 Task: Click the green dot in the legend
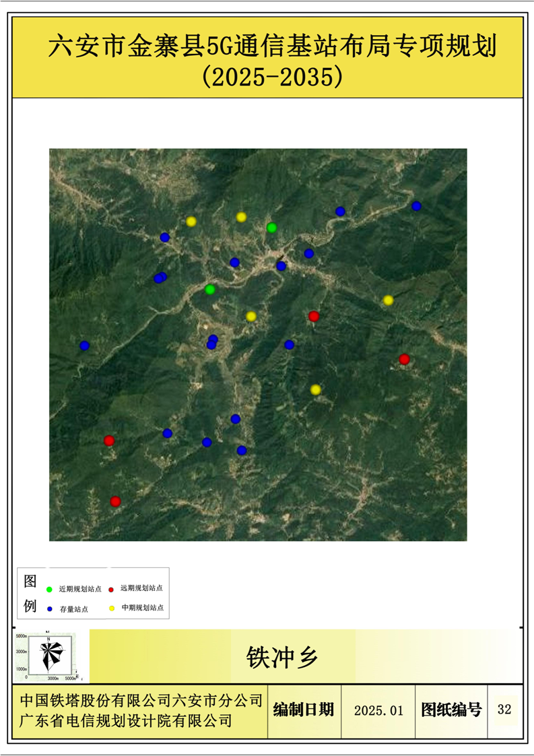(x=49, y=589)
